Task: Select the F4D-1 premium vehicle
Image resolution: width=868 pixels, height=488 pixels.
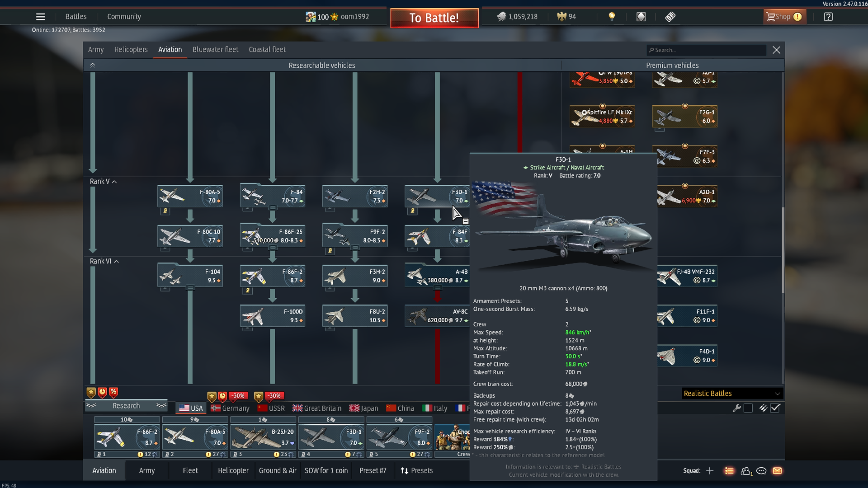Action: [x=687, y=356]
